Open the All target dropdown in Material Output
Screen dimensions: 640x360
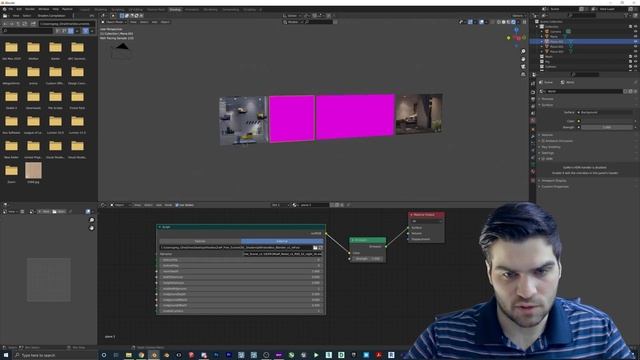[x=426, y=221]
